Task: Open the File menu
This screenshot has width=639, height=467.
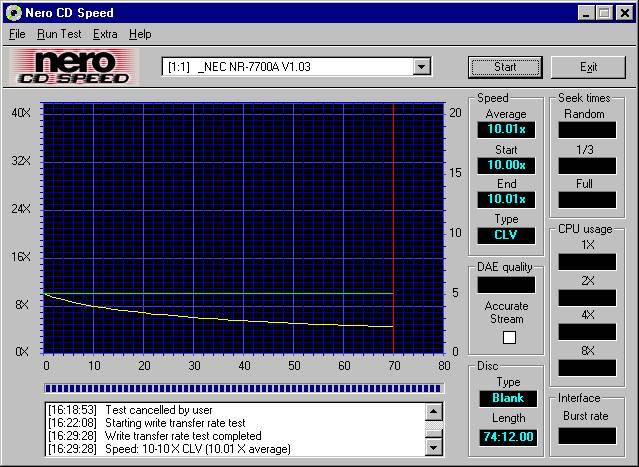Action: click(17, 34)
